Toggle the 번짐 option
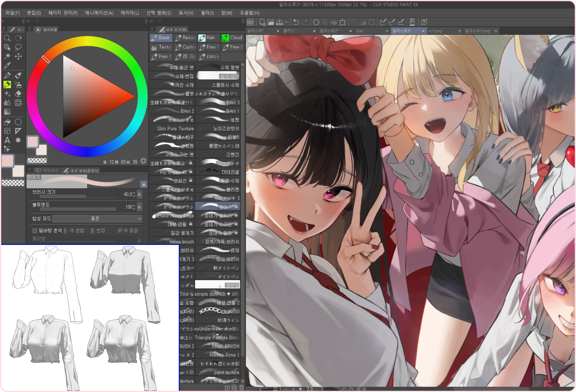Viewport: 576px width, 392px height. click(98, 231)
